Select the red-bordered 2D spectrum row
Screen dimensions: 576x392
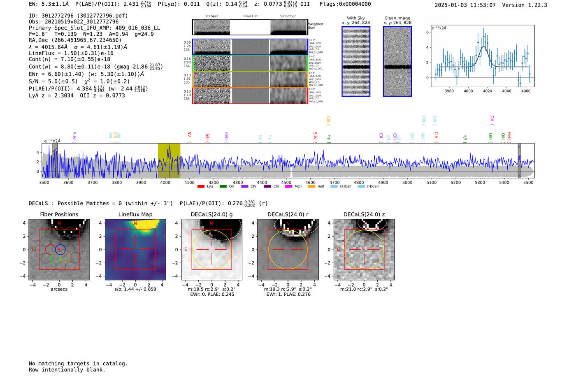[250, 96]
